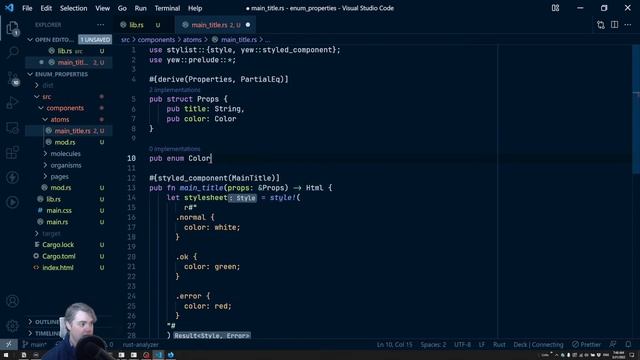This screenshot has width=640, height=360.
Task: Select lib.rs in Open Editors list
Action: pos(69,51)
